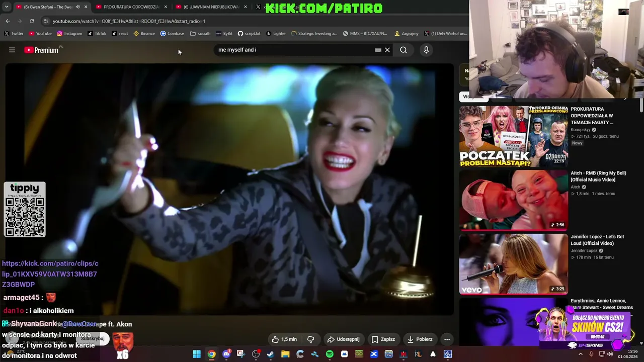Open more actions three-dot menu under video
Screen dimensions: 644x362
point(447,339)
